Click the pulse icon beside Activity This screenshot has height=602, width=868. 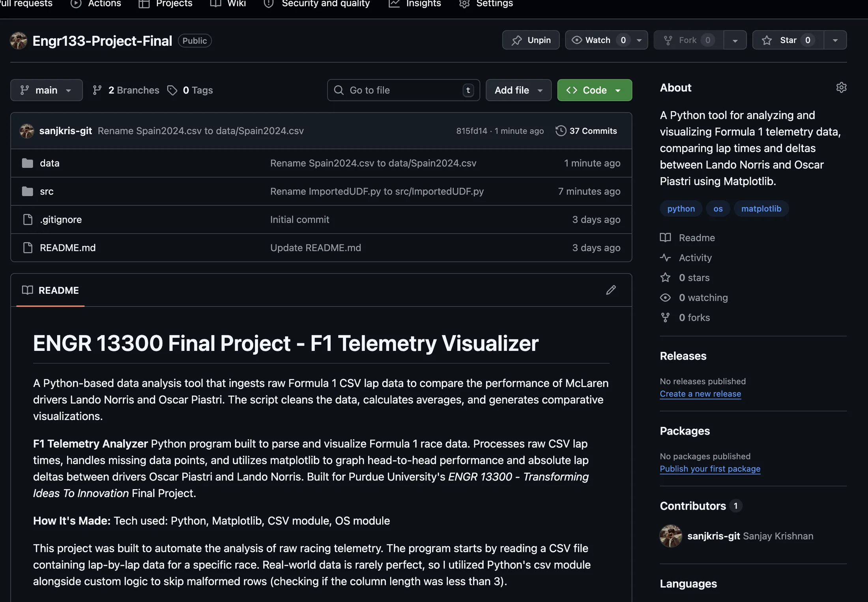pos(665,258)
